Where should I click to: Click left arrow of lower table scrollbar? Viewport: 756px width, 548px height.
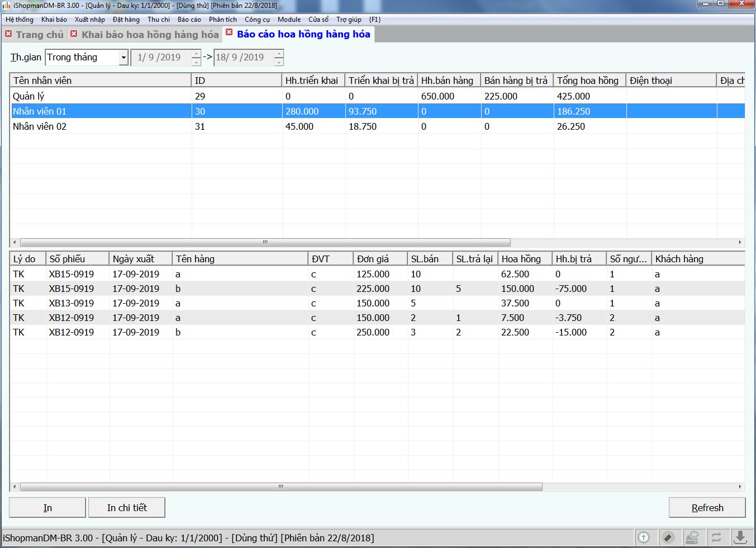15,487
